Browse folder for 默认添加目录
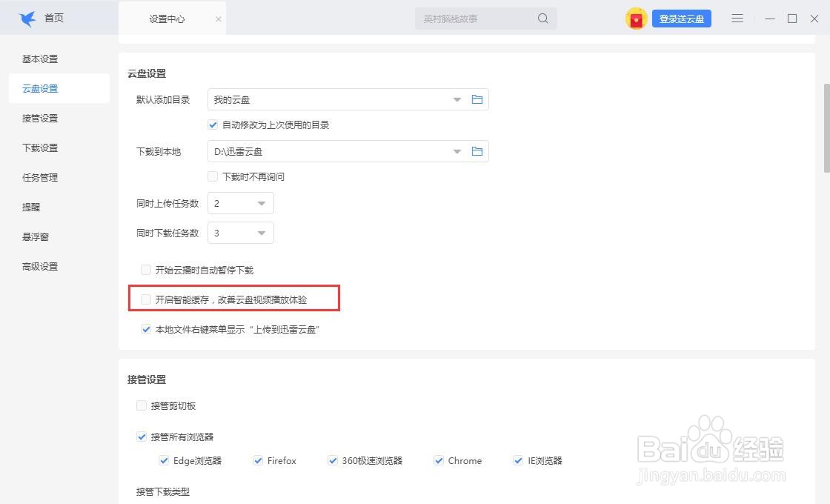 [x=477, y=99]
